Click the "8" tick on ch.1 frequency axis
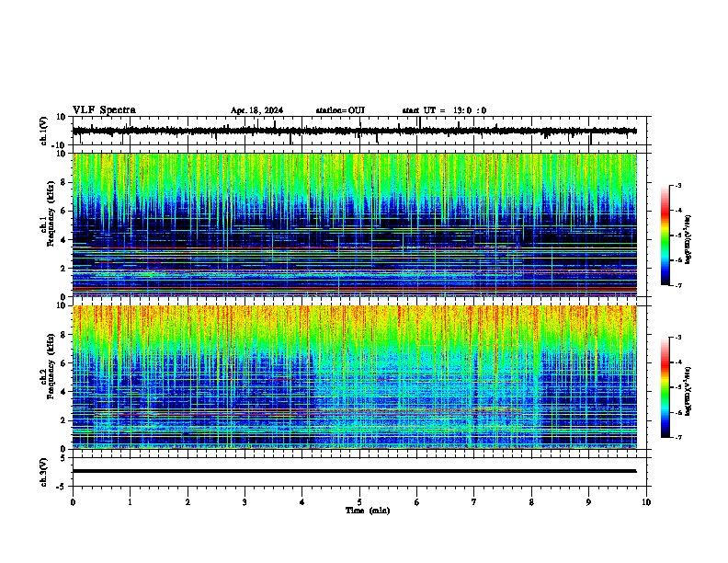 (64, 182)
